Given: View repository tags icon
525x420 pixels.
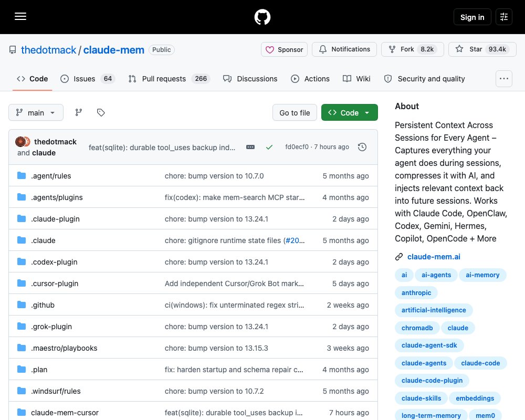Looking at the screenshot, I should [101, 112].
